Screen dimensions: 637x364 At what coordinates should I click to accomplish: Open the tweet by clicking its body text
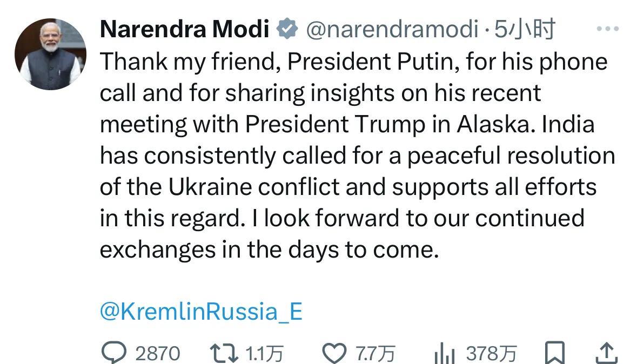(x=357, y=156)
